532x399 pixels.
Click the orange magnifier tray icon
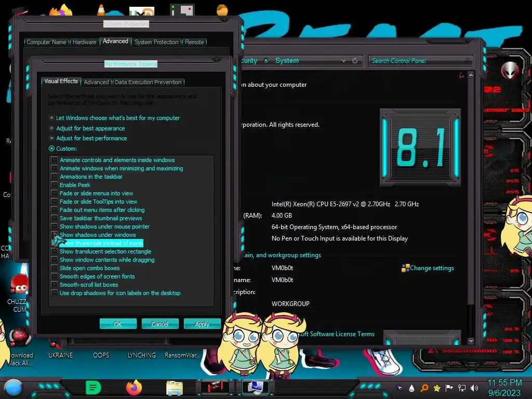point(424,388)
